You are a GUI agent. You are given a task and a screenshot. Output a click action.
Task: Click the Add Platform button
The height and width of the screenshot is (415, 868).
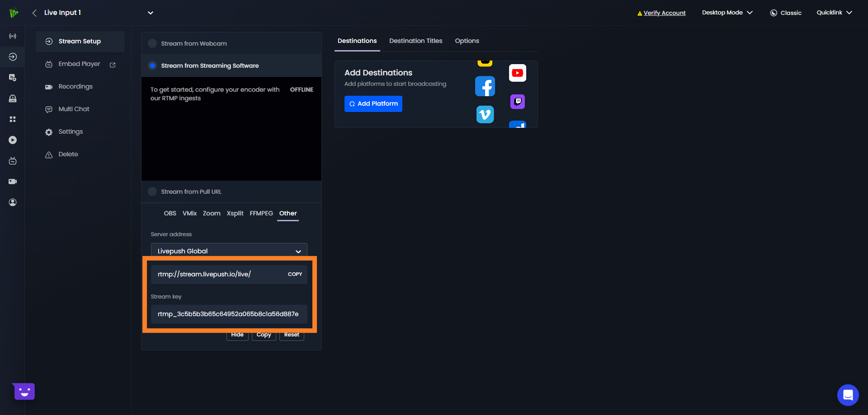tap(373, 104)
